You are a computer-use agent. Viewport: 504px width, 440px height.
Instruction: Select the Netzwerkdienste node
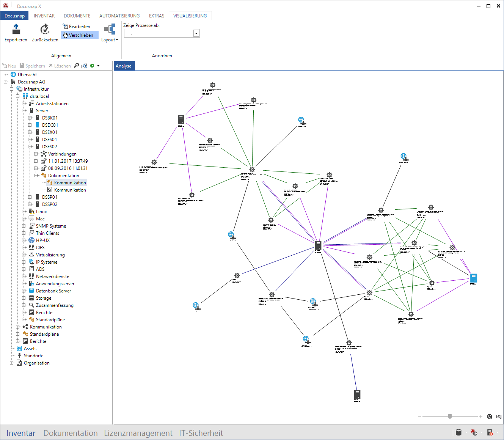(52, 277)
